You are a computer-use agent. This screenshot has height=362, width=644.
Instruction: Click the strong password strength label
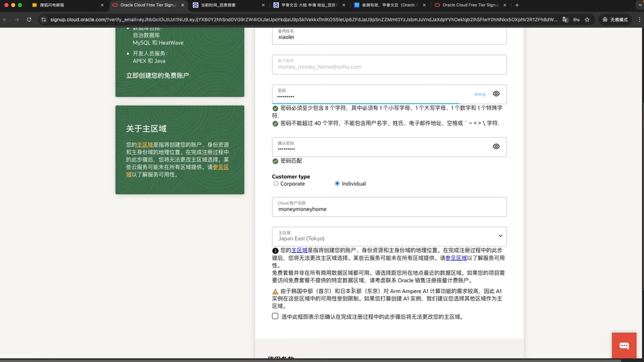pos(480,94)
